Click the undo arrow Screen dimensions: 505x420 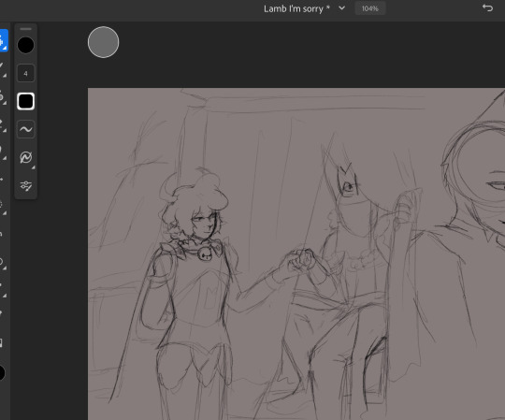tap(487, 7)
